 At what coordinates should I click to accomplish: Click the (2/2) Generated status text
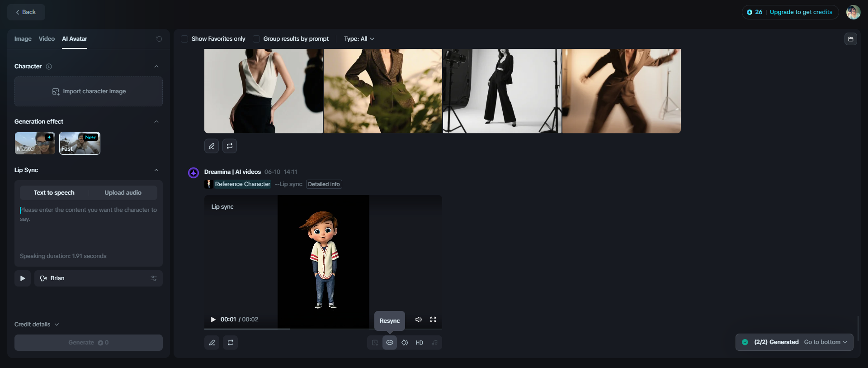[x=776, y=342]
